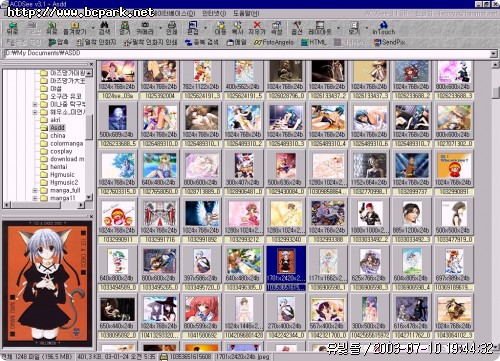Open the address path dropdown arrow

click(493, 54)
